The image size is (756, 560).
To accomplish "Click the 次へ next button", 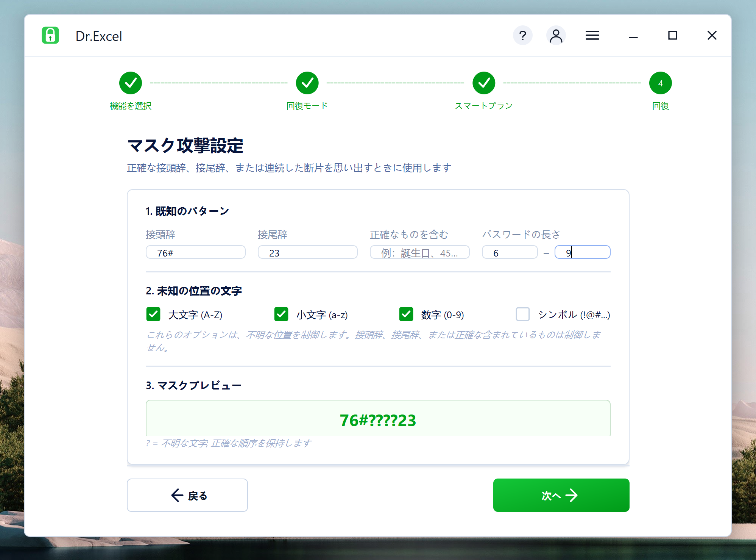I will point(561,495).
